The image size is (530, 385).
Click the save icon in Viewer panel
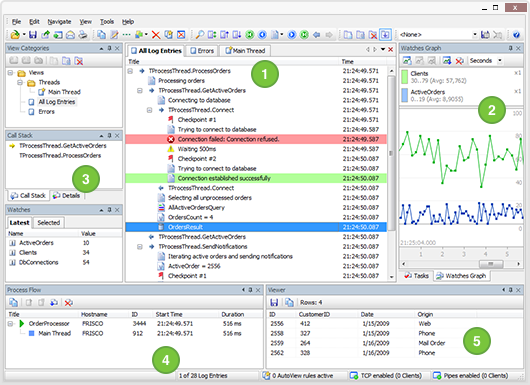(x=274, y=302)
